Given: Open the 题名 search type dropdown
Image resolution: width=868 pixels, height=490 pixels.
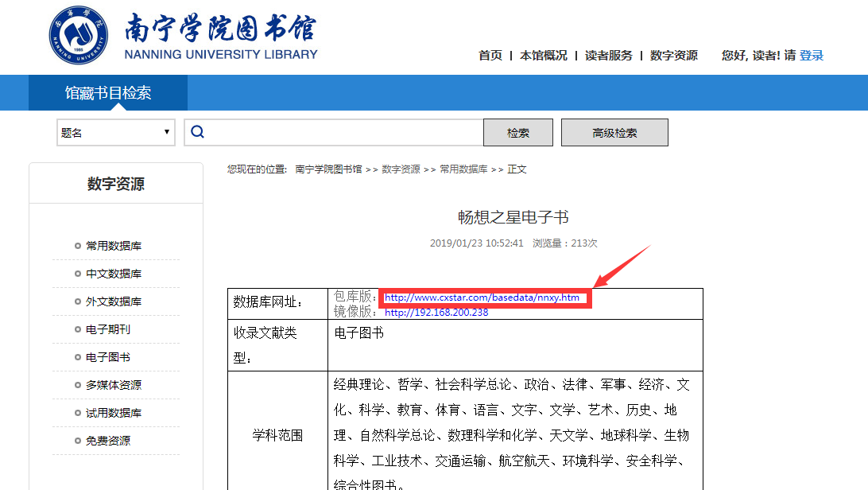Looking at the screenshot, I should (x=116, y=133).
